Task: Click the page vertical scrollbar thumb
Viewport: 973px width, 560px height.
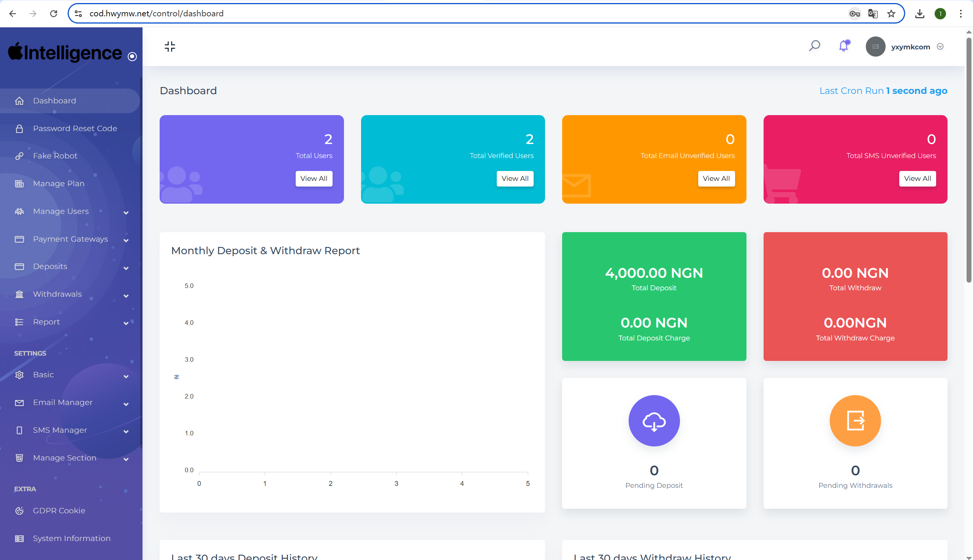Action: [x=968, y=160]
